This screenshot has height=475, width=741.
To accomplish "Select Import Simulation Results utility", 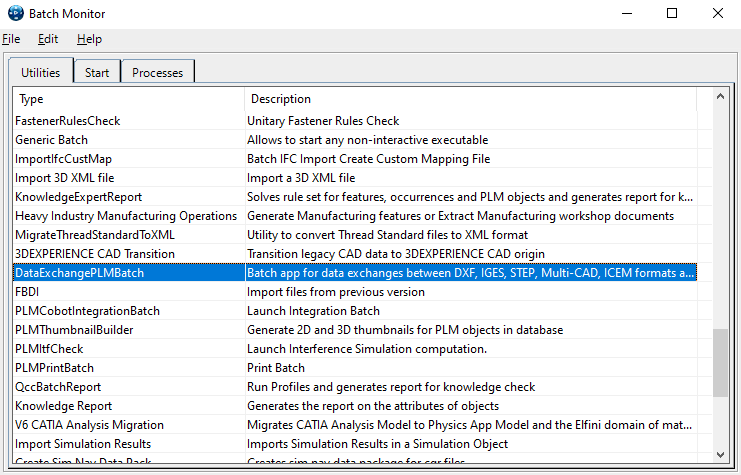I will pos(354,444).
